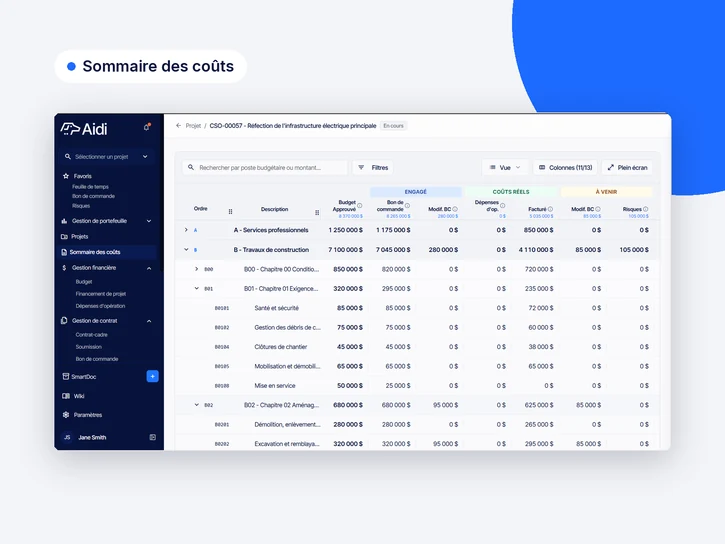
Task: Collapse Gestion de contrat section chevron
Action: [x=149, y=321]
